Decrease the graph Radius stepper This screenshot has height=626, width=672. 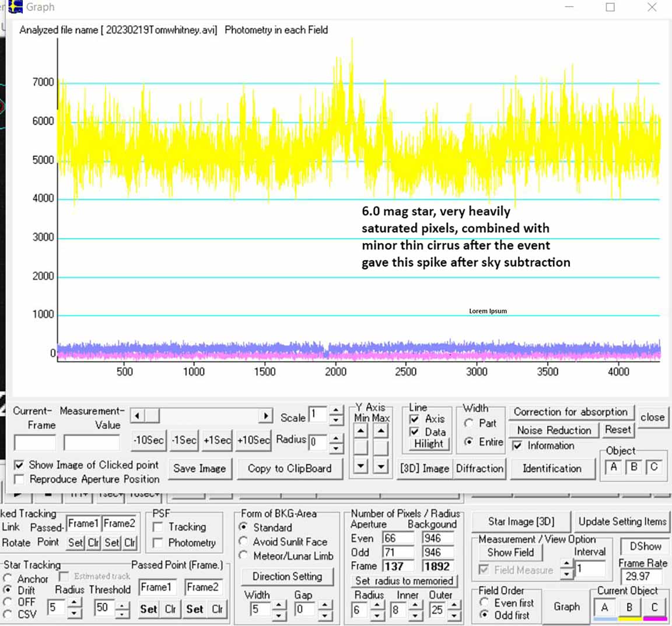(x=336, y=448)
